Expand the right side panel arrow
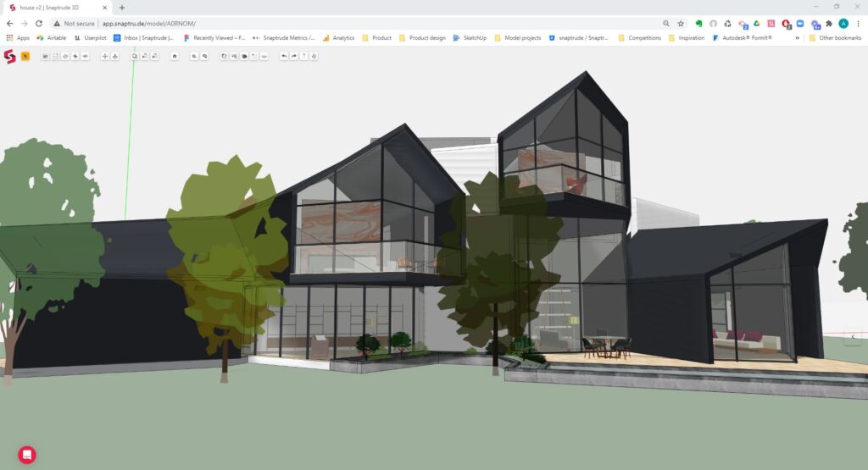Screen dimensions: 868x470 (854, 336)
